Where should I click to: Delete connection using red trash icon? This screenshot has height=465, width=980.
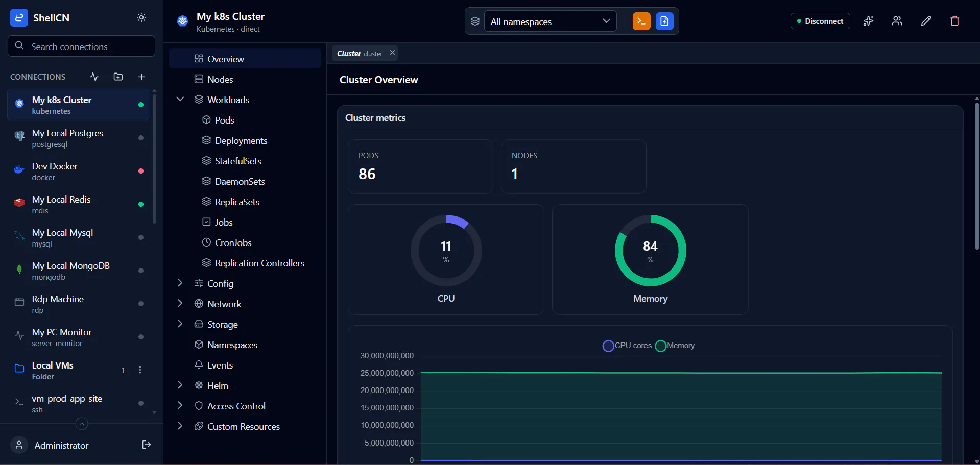[x=954, y=21]
